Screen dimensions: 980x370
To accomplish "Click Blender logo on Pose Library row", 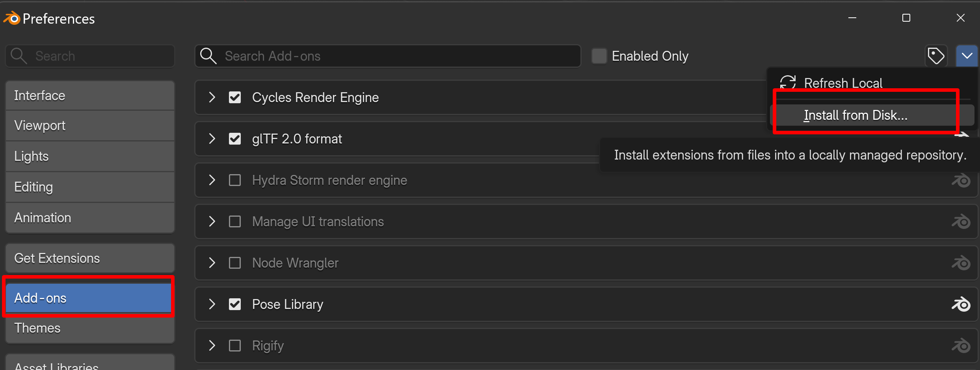I will (961, 304).
